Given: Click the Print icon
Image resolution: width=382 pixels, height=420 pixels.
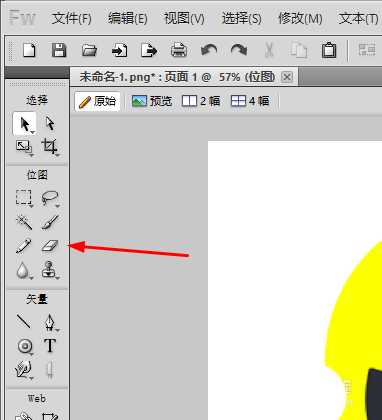Looking at the screenshot, I should point(179,50).
